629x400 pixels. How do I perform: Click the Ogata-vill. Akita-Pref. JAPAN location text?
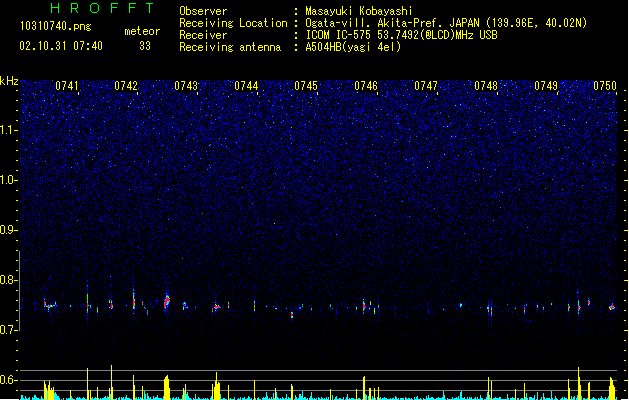[446, 23]
